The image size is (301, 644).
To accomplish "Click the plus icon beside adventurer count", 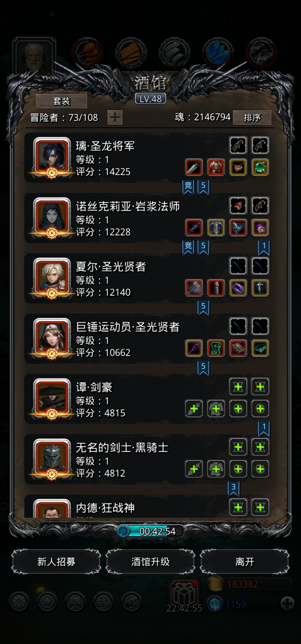I will [115, 117].
